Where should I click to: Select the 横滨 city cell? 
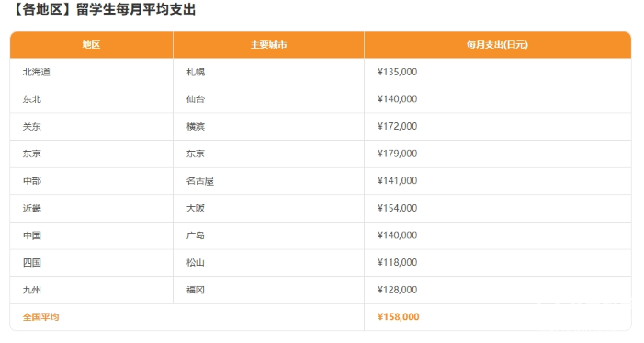point(268,126)
